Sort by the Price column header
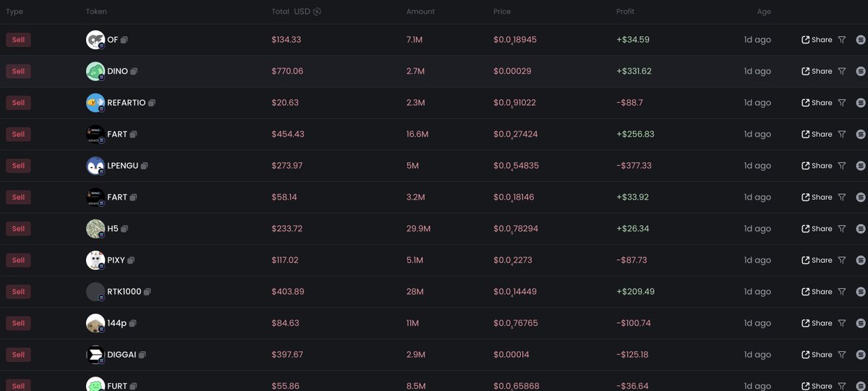 pyautogui.click(x=502, y=12)
